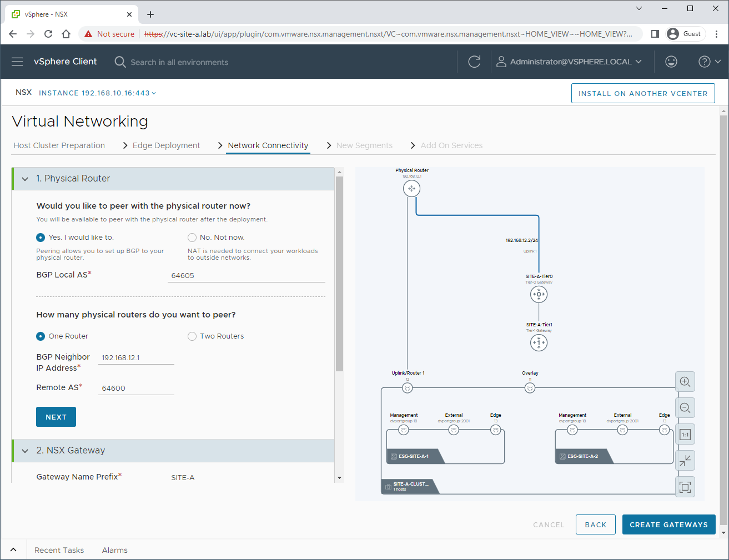Click the Physical Router node icon
Image resolution: width=729 pixels, height=560 pixels.
click(411, 188)
